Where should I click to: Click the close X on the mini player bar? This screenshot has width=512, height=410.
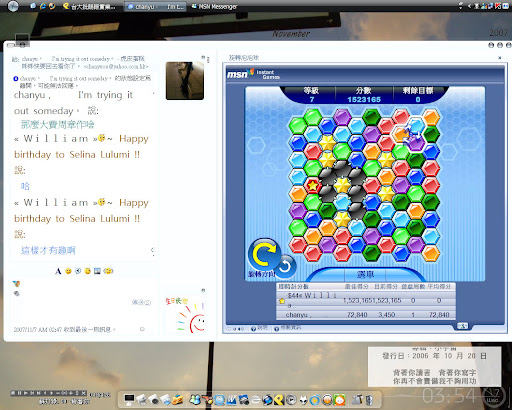click(84, 393)
